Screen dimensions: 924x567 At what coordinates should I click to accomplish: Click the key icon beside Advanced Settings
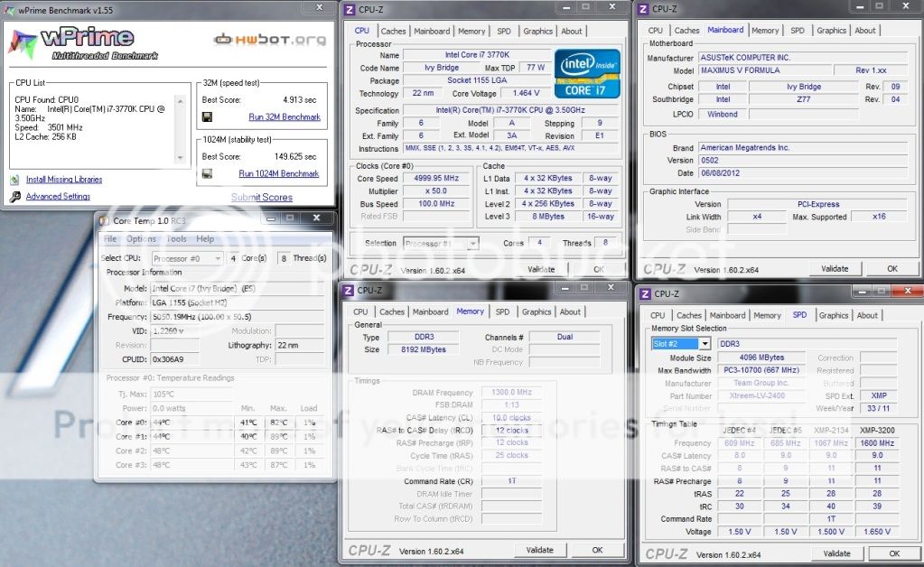tap(14, 197)
